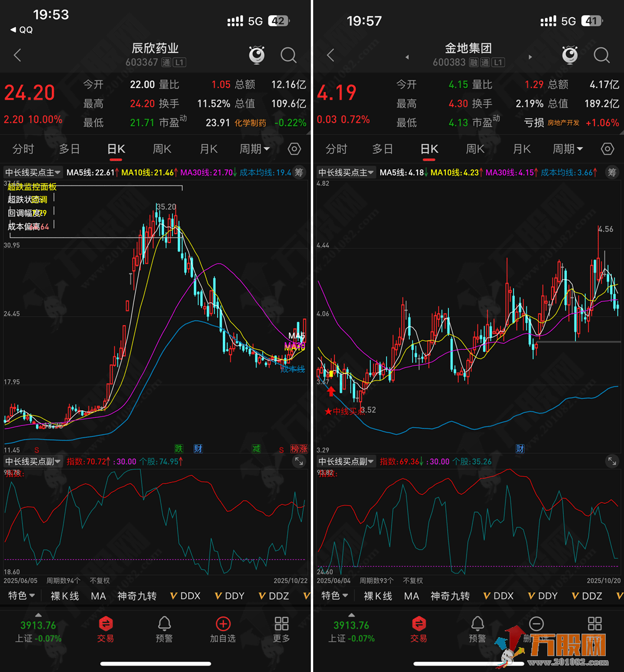Viewport: 624px width, 672px height.
Task: Open 预警 bell alert on 金地集团 screen
Action: [477, 629]
